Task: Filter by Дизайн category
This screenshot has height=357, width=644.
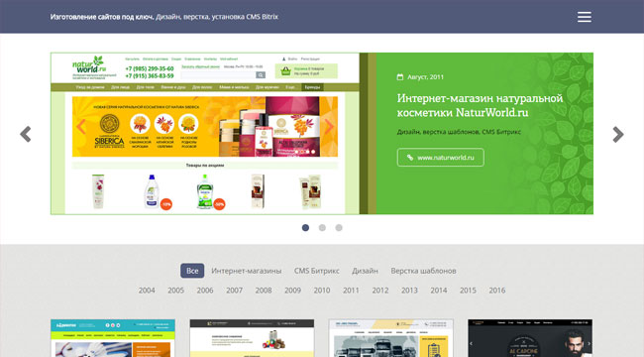Action: click(x=365, y=271)
